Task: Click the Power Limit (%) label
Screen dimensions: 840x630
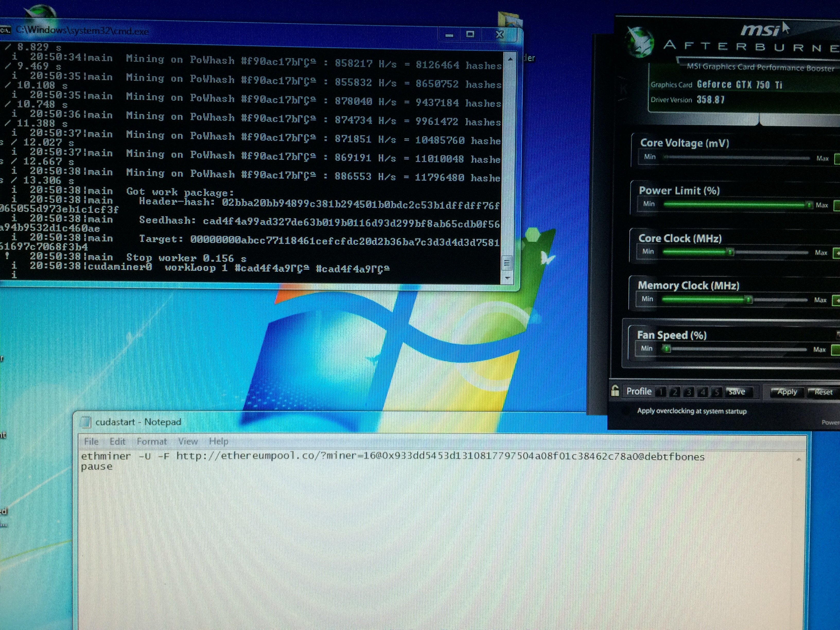Action: (679, 190)
